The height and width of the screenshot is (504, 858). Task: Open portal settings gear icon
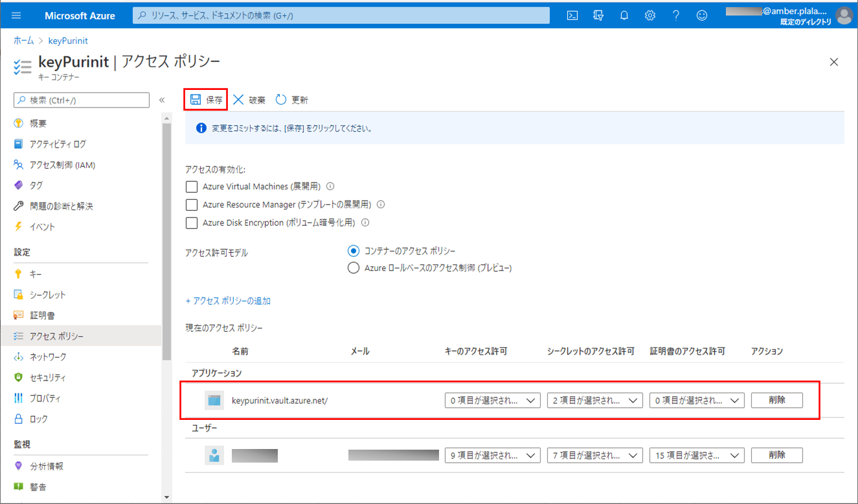[x=650, y=16]
